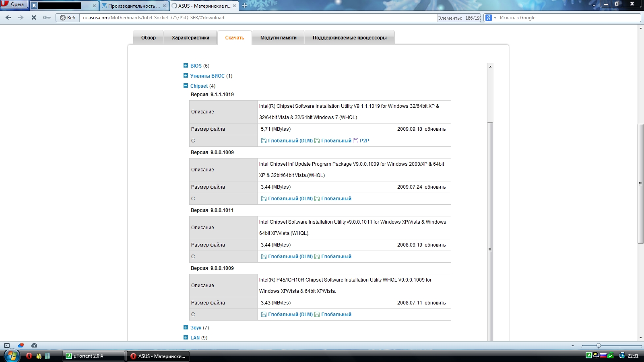Focus the address bar with ru.asus.com URL
The image size is (644, 362).
coord(258,18)
